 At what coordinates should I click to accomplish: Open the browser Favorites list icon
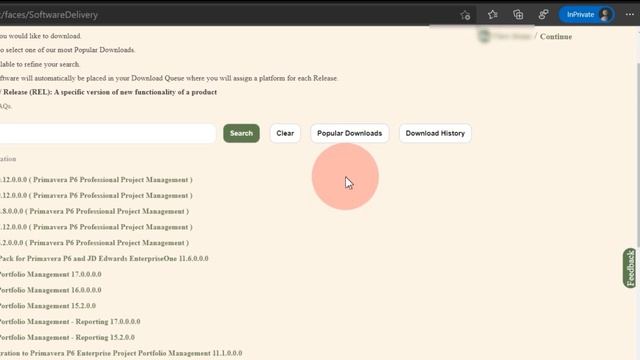pyautogui.click(x=493, y=15)
